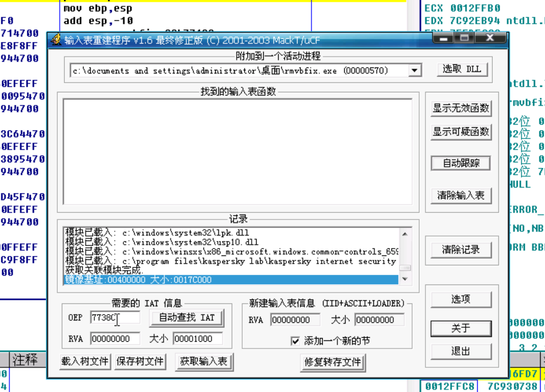This screenshot has height=392, width=545.
Task: Click 退出 to exit the program
Action: 461,351
